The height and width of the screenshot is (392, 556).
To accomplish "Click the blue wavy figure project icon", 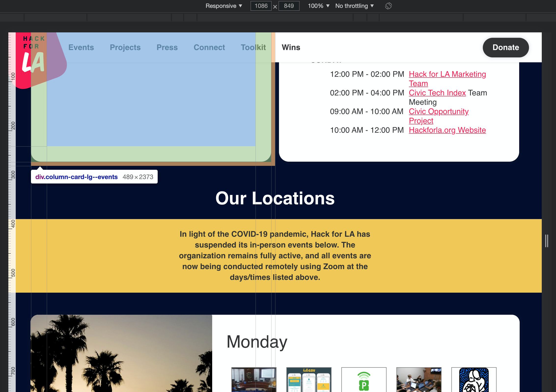I will (474, 380).
